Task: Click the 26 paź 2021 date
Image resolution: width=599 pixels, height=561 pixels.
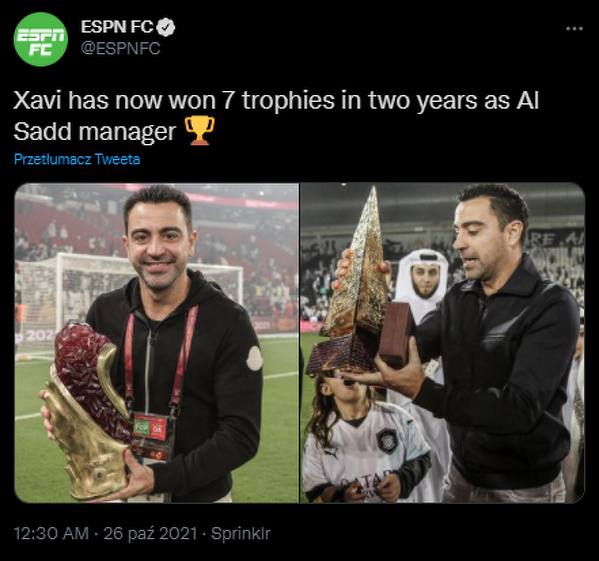Action: [150, 534]
